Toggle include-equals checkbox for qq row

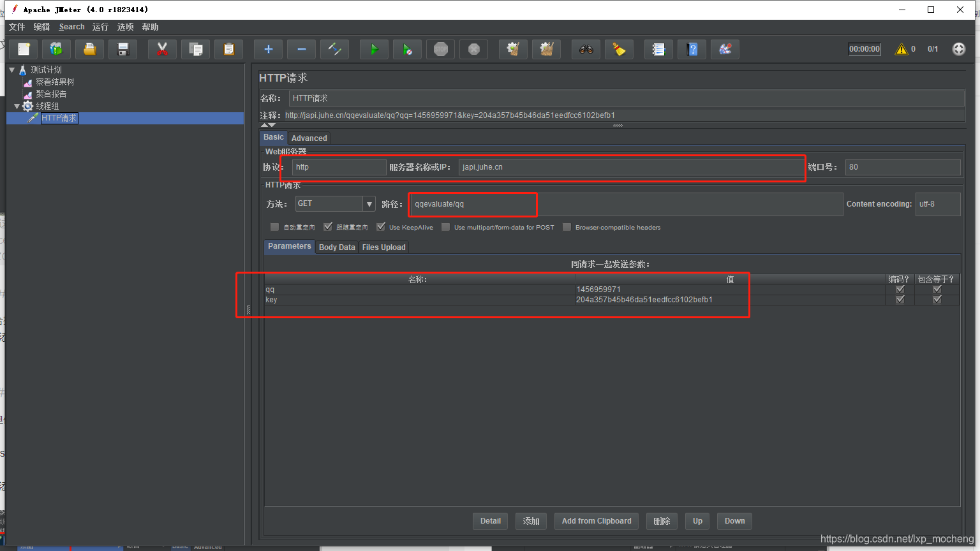[937, 290]
